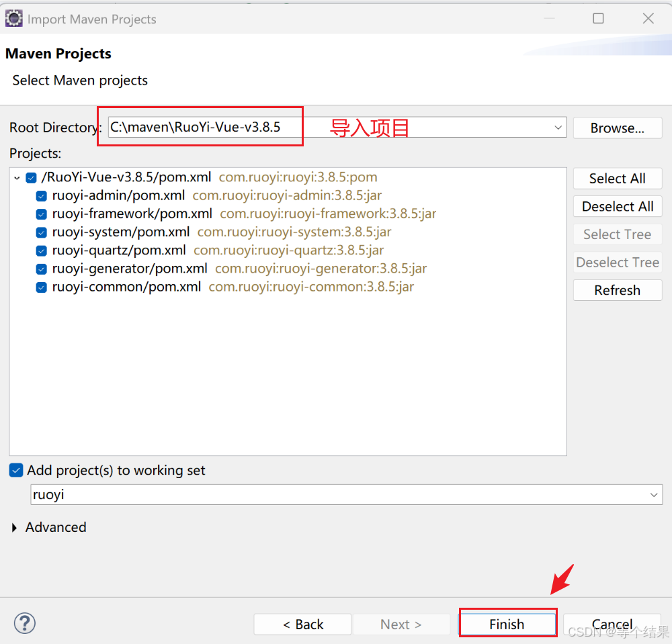Open the Root Directory dropdown arrow
The width and height of the screenshot is (672, 644).
click(x=558, y=128)
